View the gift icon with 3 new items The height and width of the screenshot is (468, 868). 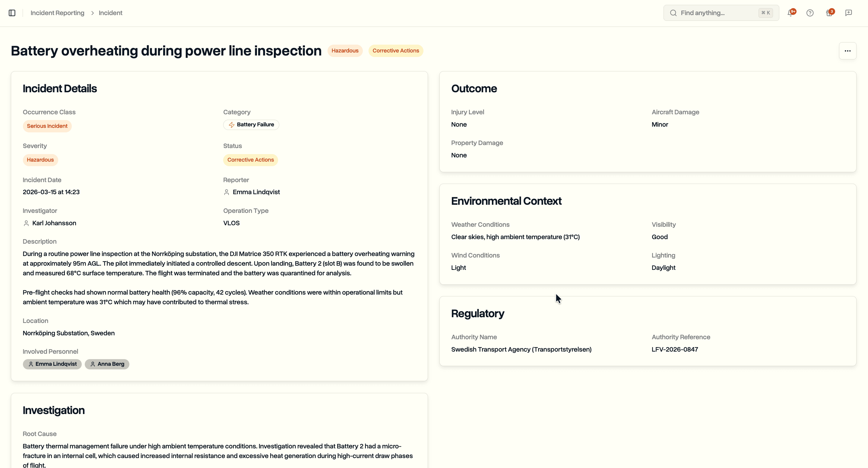(x=829, y=12)
